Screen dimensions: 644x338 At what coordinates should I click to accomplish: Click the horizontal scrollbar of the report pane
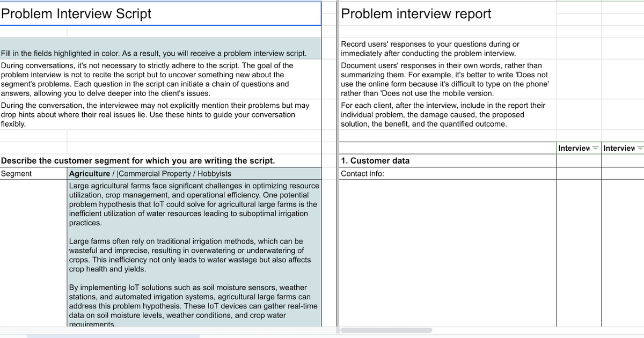click(x=386, y=329)
